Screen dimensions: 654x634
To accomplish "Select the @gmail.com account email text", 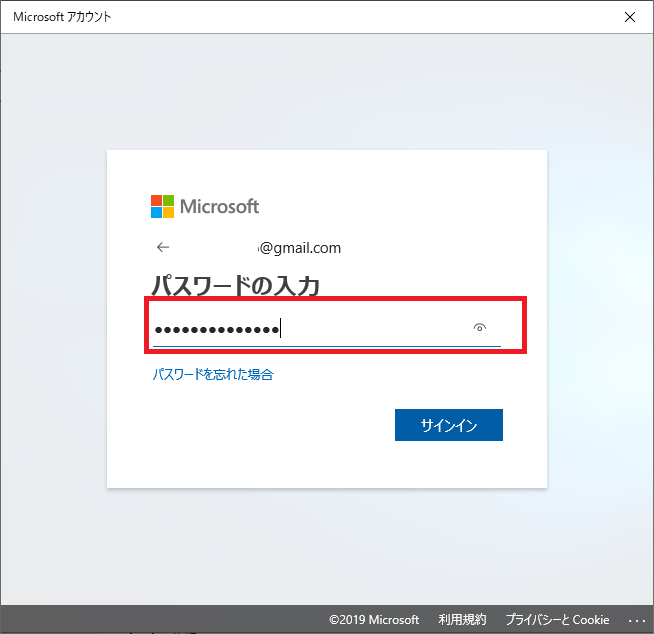I will pos(300,248).
